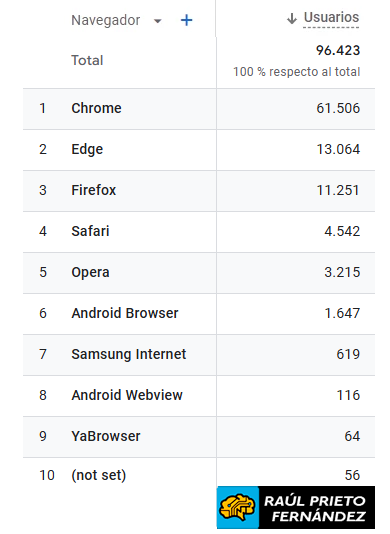Click the Raúl Prieto Fernández watermark text

tap(316, 508)
